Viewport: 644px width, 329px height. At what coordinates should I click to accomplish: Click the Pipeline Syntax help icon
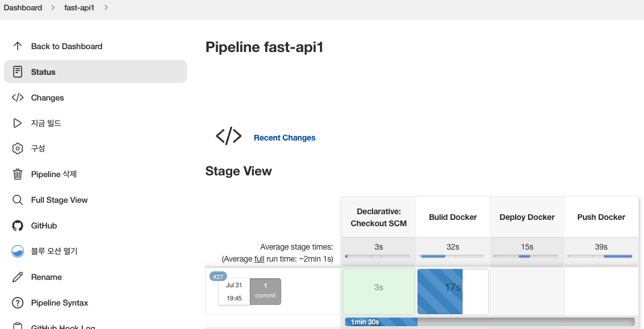tap(18, 303)
